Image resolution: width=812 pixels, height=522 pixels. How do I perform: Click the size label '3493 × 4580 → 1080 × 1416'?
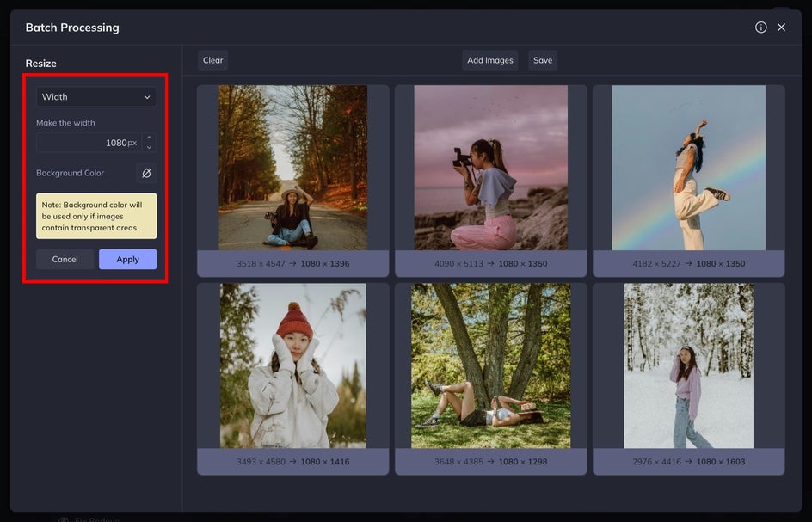(x=293, y=462)
